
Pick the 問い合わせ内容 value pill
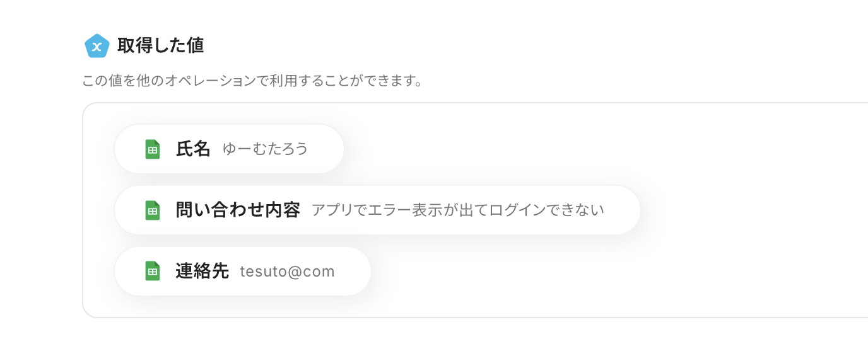pos(377,210)
